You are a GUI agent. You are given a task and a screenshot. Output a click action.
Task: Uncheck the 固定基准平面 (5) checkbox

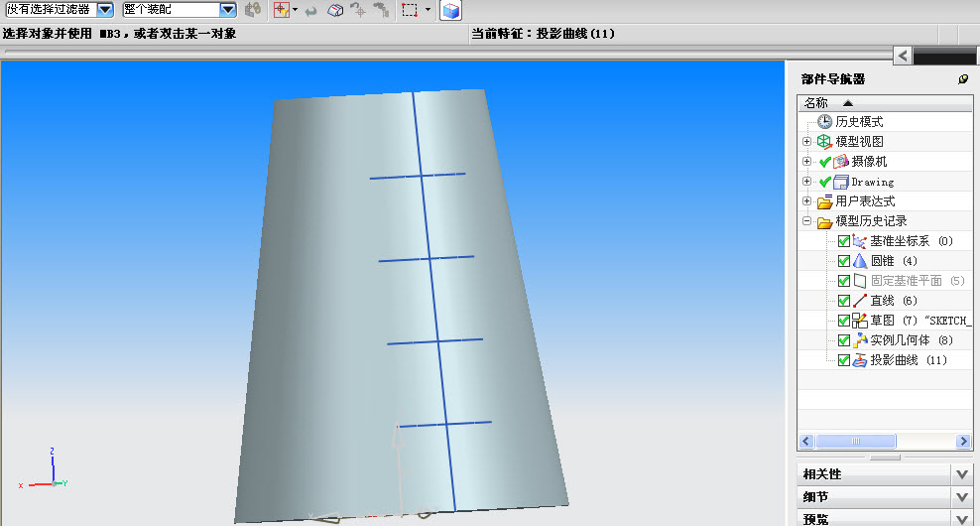click(x=844, y=281)
